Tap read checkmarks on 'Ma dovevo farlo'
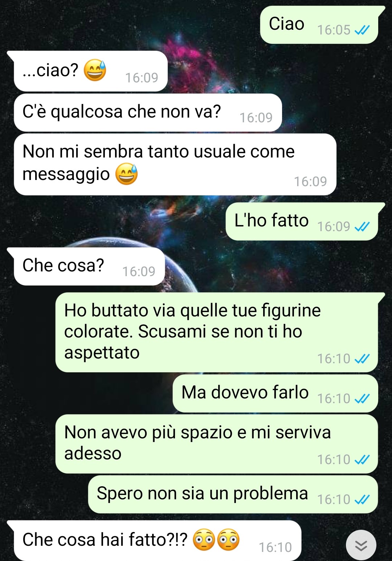Image resolution: width=392 pixels, height=561 pixels. click(362, 399)
